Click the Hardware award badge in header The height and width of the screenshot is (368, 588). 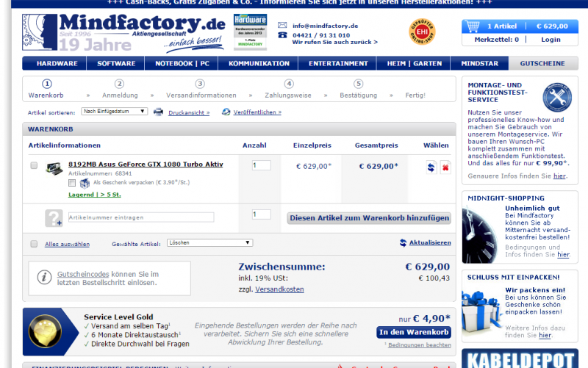[x=250, y=32]
